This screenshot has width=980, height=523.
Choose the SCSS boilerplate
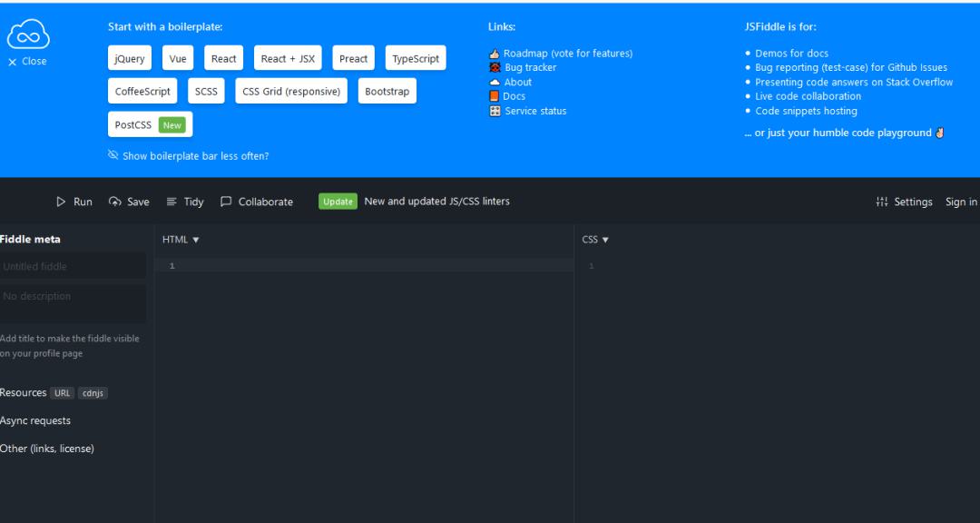206,92
